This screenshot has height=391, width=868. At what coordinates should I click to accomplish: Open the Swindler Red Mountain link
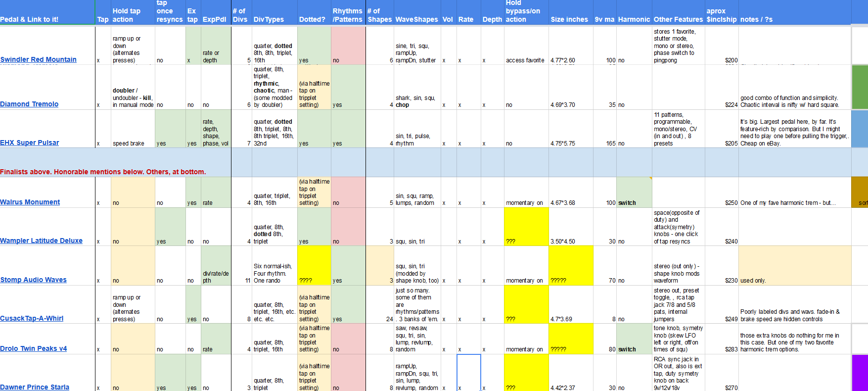point(39,59)
